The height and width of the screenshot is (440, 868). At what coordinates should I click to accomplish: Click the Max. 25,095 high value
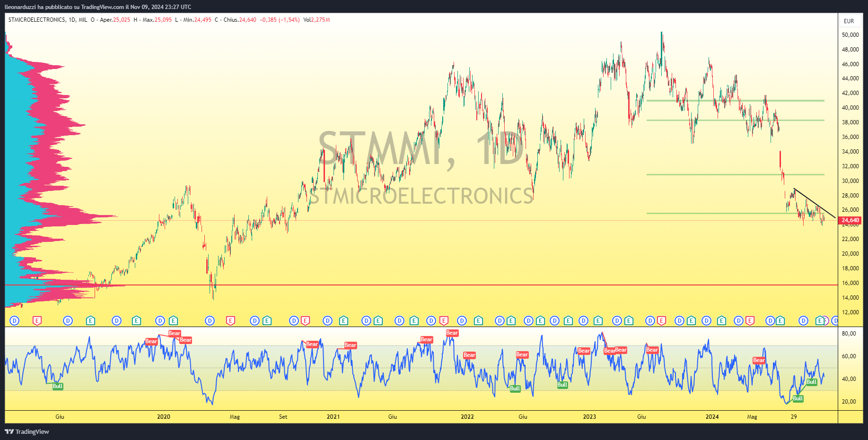pyautogui.click(x=153, y=20)
